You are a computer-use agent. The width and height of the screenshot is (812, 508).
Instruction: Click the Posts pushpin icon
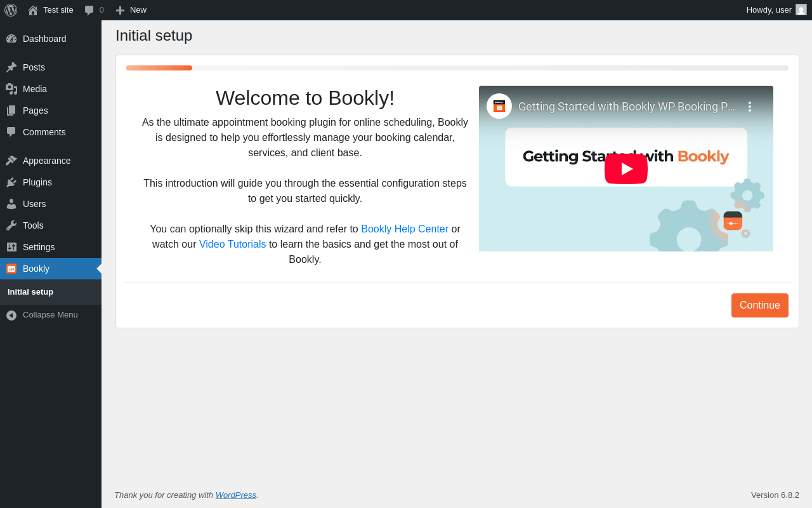[11, 67]
